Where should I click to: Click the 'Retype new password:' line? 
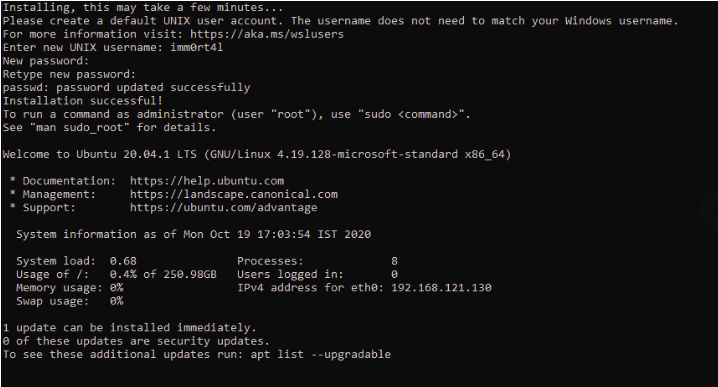coord(69,74)
